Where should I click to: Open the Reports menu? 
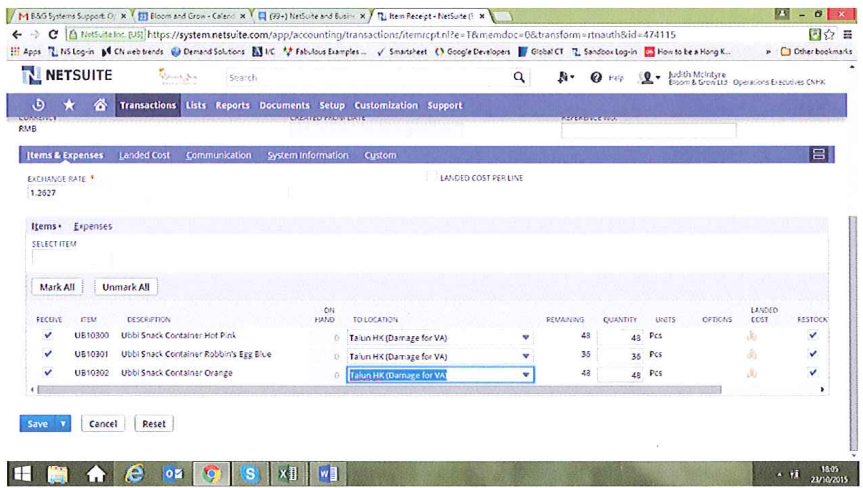pos(232,105)
